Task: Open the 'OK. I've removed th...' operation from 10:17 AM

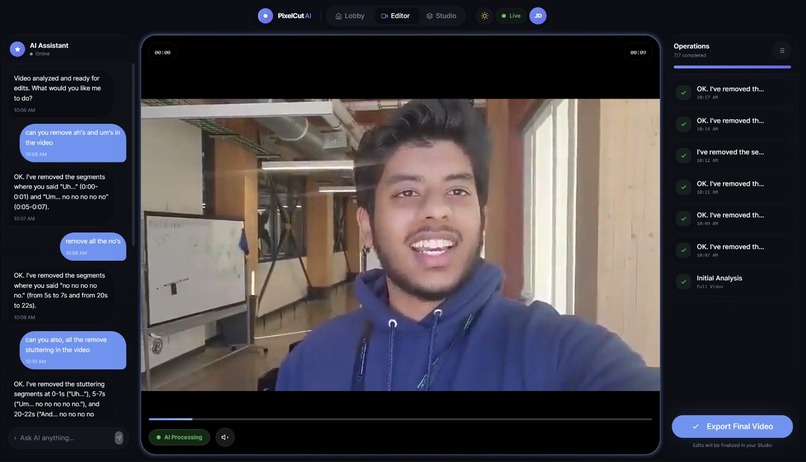Action: click(732, 93)
